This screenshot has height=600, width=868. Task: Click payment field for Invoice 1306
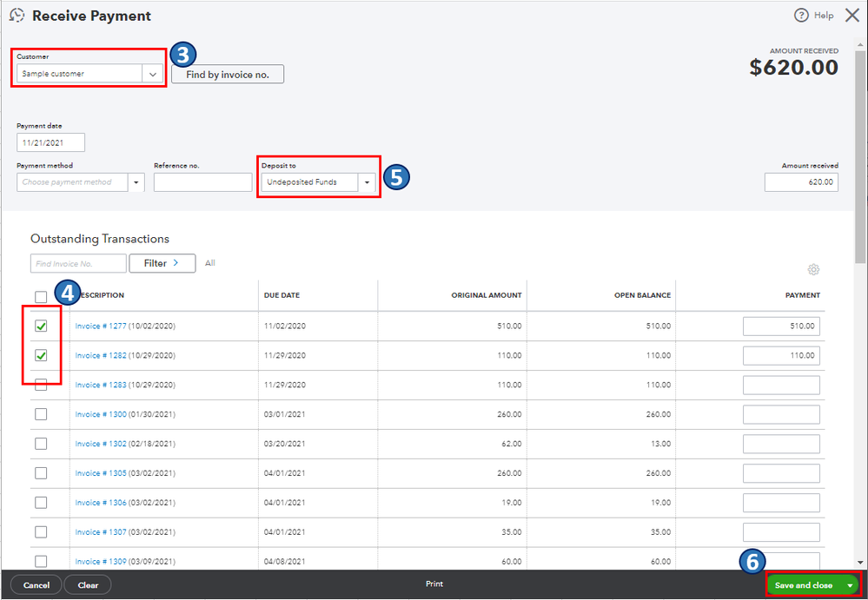(x=781, y=503)
